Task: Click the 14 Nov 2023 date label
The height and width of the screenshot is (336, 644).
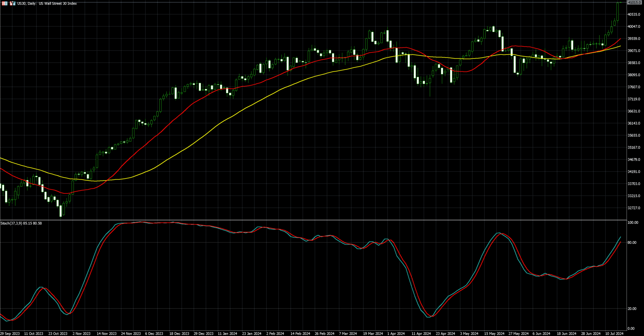Action: click(106, 333)
